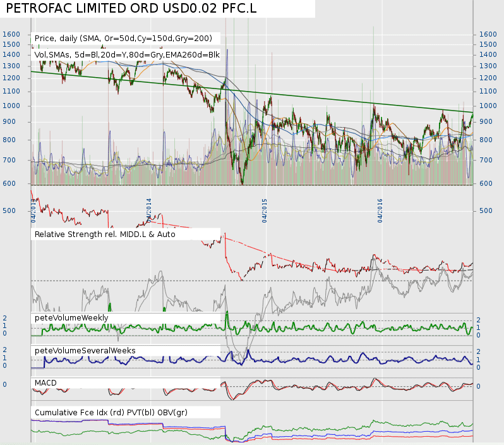
Task: Click the 1200 price label on left axis
Action: tap(11, 78)
